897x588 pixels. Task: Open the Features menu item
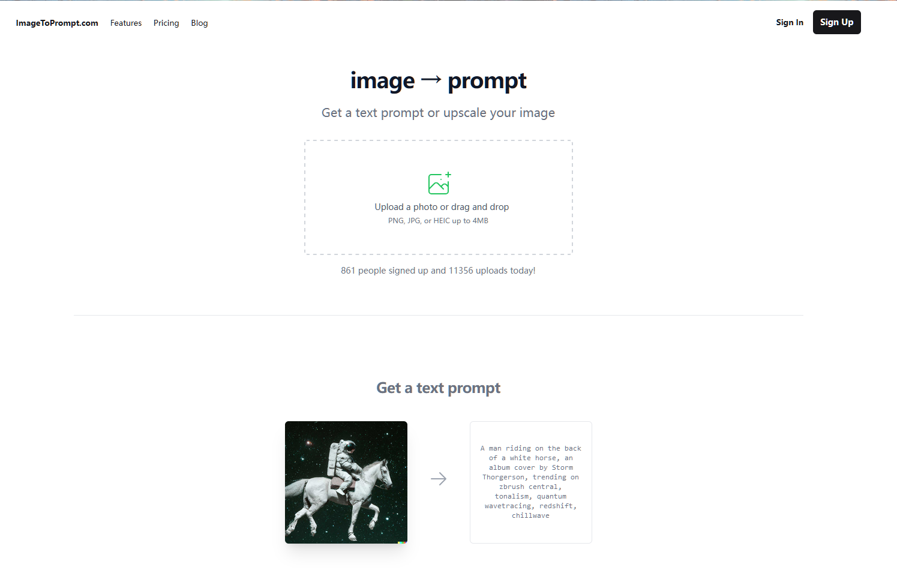tap(126, 23)
